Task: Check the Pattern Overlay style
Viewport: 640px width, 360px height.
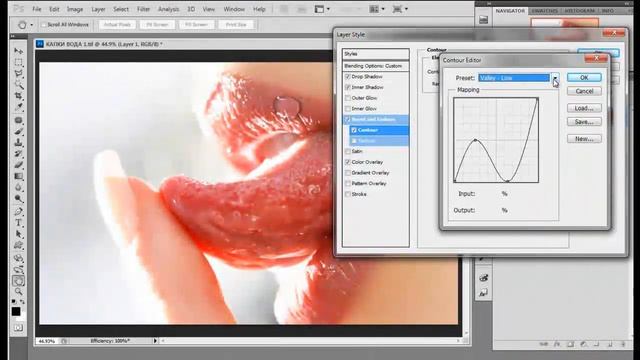Action: click(348, 183)
